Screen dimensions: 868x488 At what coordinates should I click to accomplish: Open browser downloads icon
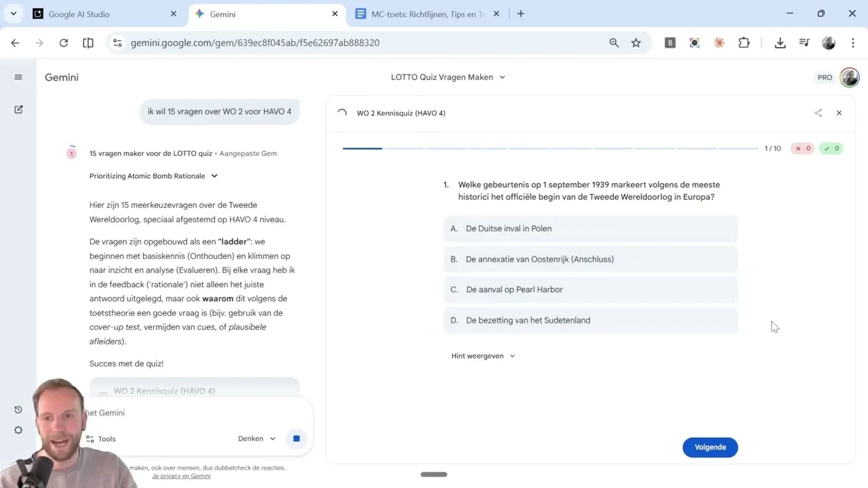click(x=780, y=43)
